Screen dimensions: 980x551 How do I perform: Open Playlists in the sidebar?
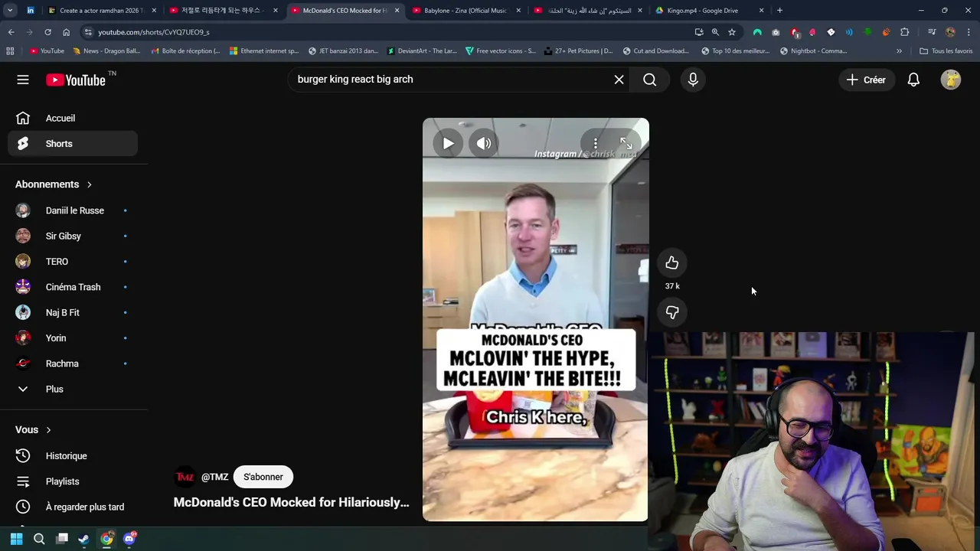[73, 481]
